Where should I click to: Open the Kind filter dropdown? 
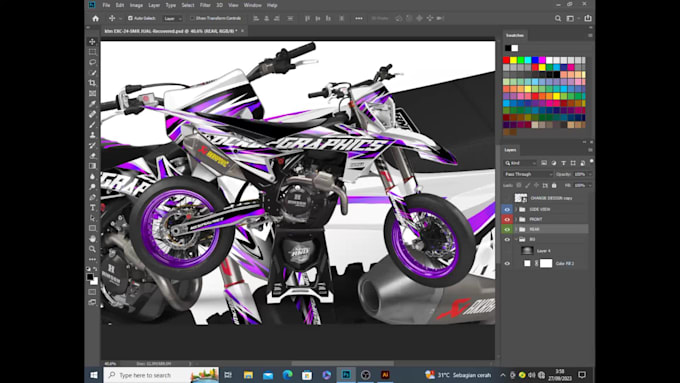[520, 163]
